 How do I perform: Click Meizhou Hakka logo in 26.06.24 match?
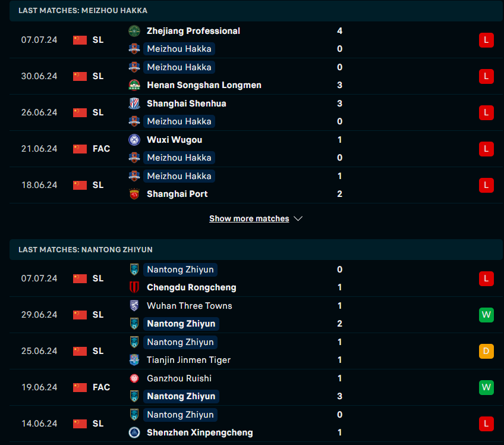[x=134, y=121]
